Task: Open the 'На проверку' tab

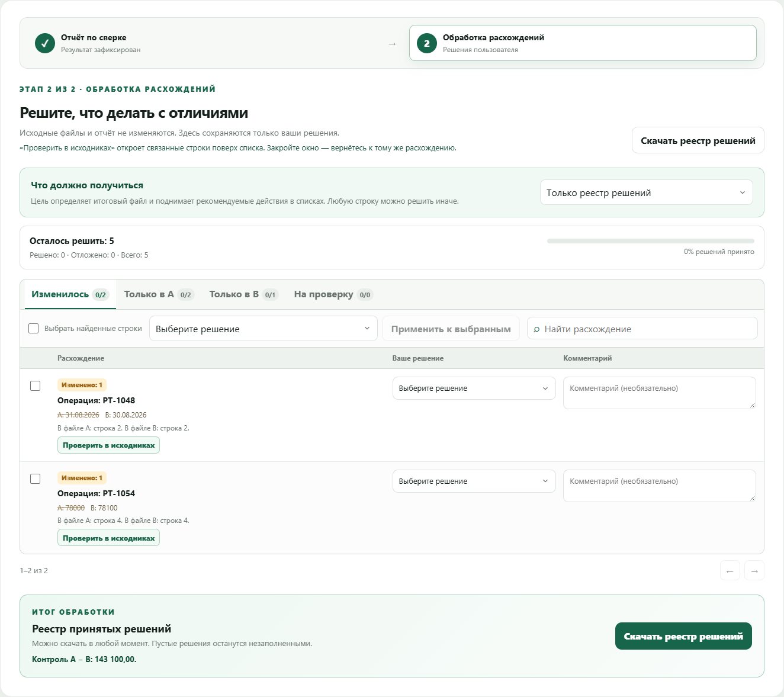Action: click(333, 294)
